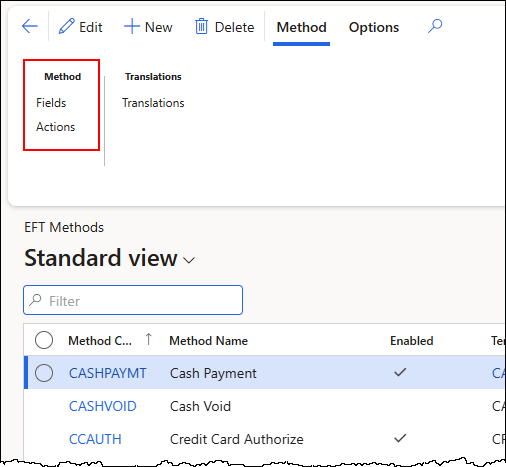Toggle the select-all rows circle in header
The width and height of the screenshot is (506, 467).
tap(44, 340)
